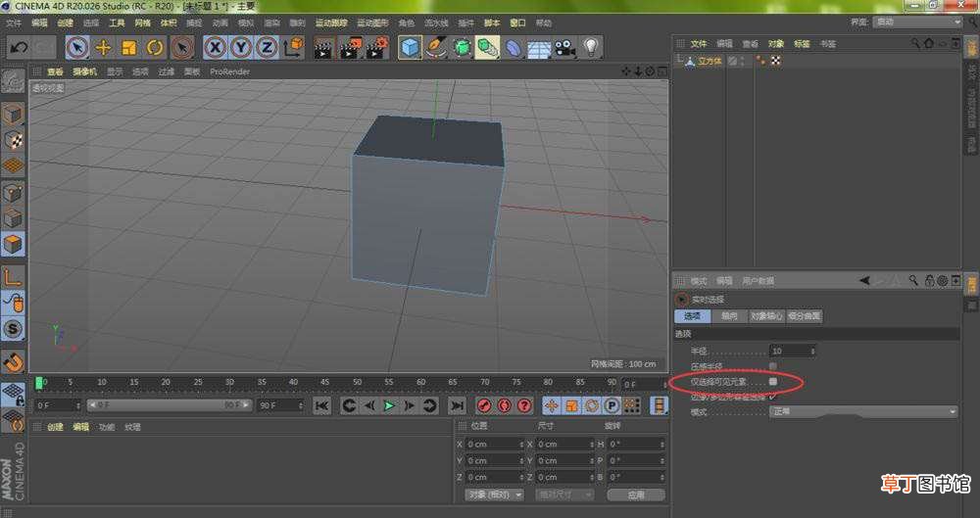
Task: Switch to Polygons mode (highlighted cube)
Action: pos(13,245)
